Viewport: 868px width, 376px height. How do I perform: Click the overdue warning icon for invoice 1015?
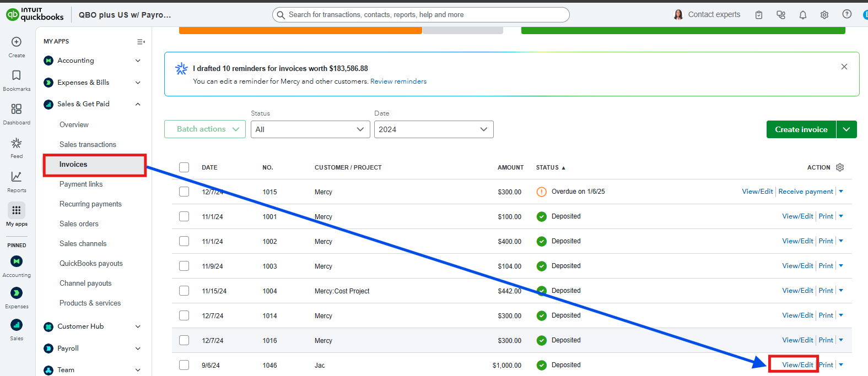542,192
